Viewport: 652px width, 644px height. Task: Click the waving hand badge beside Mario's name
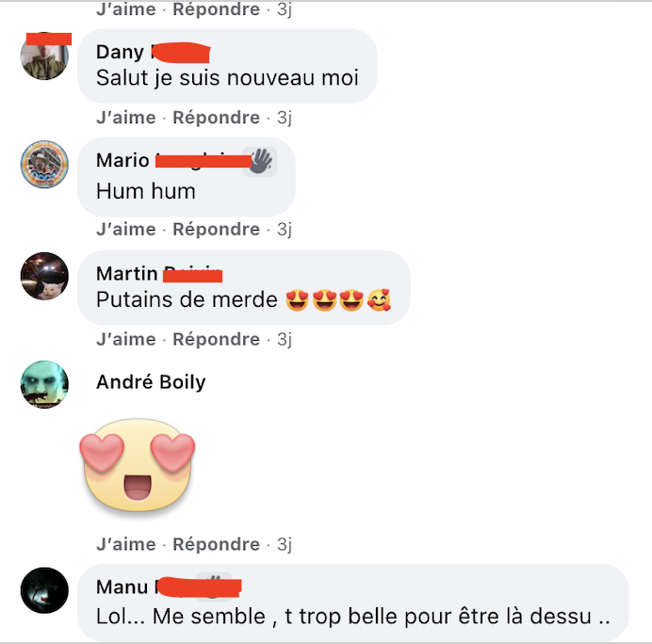(260, 162)
